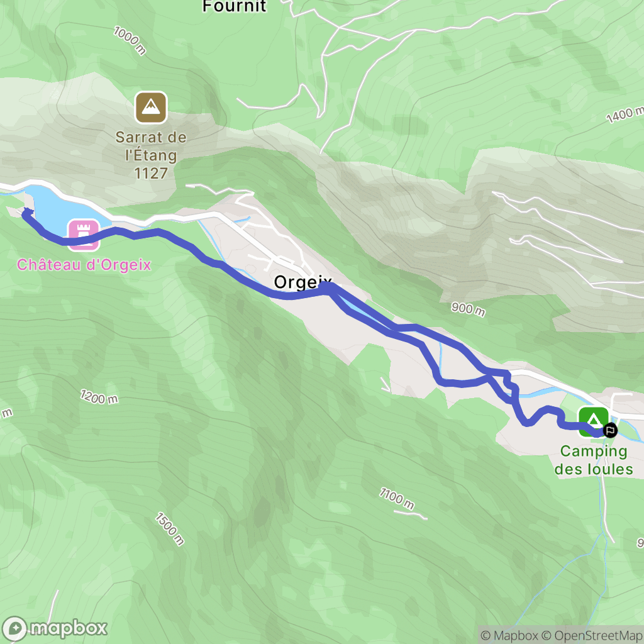644x644 pixels.
Task: Click the pink Château d'Orgeix castle icon
Action: coord(84,235)
